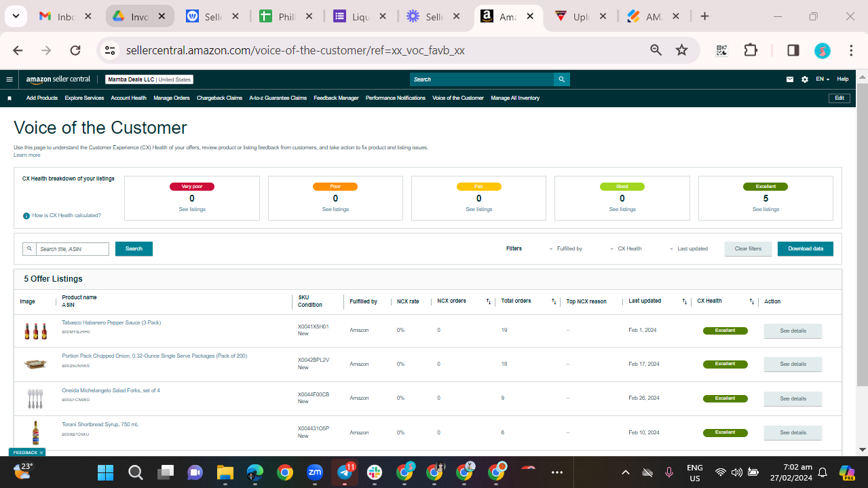Open the settings gear in Seller Central
This screenshot has width=868, height=488.
pos(805,79)
